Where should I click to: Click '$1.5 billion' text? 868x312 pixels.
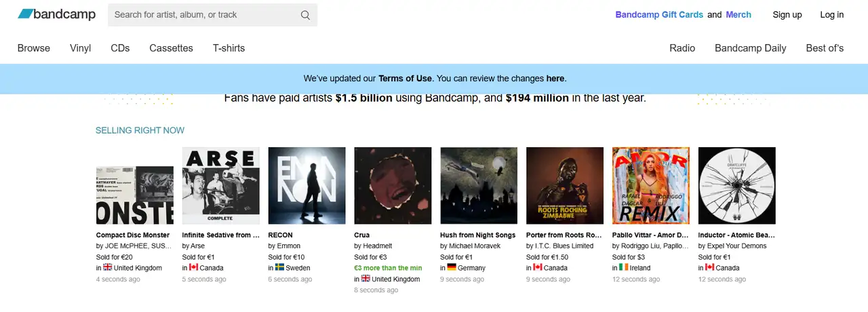pos(364,98)
